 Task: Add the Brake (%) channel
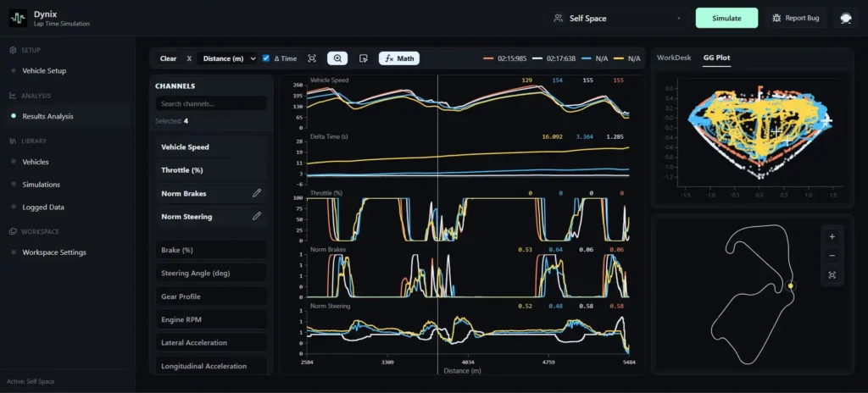click(211, 250)
